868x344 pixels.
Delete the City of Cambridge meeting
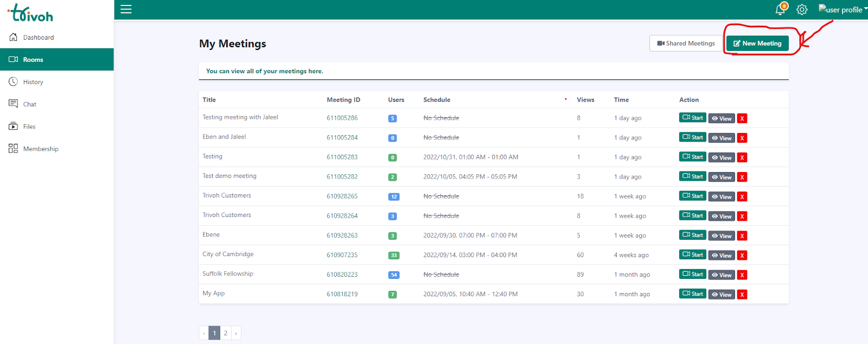click(x=742, y=256)
